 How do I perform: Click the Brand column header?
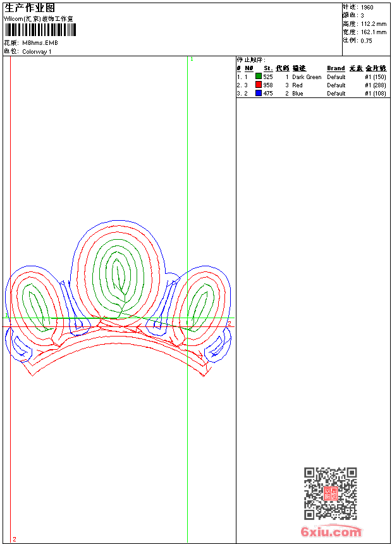coord(336,68)
